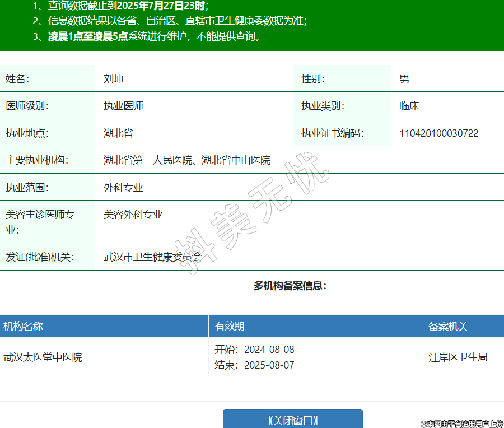The width and height of the screenshot is (504, 428).
Task: Click the 美容外科专业 specialty value
Action: pyautogui.click(x=133, y=215)
